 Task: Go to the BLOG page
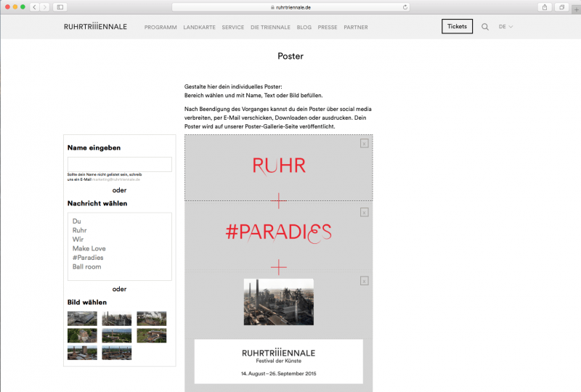(304, 27)
